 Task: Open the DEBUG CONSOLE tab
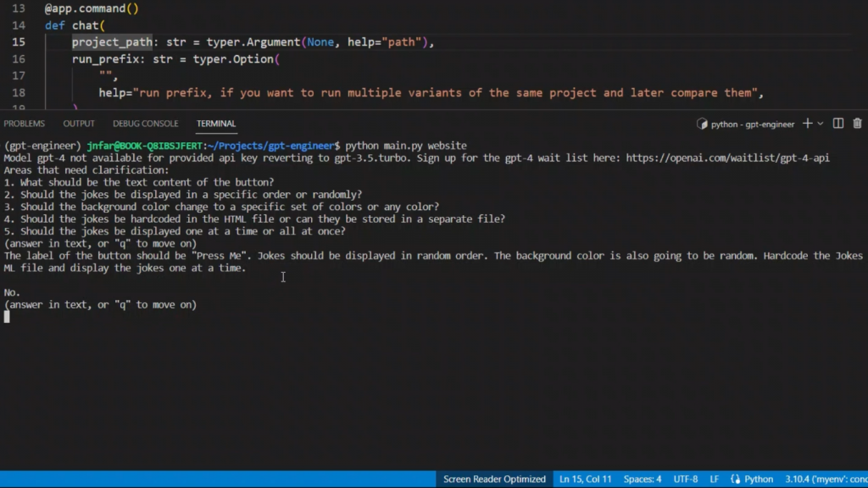(x=146, y=124)
